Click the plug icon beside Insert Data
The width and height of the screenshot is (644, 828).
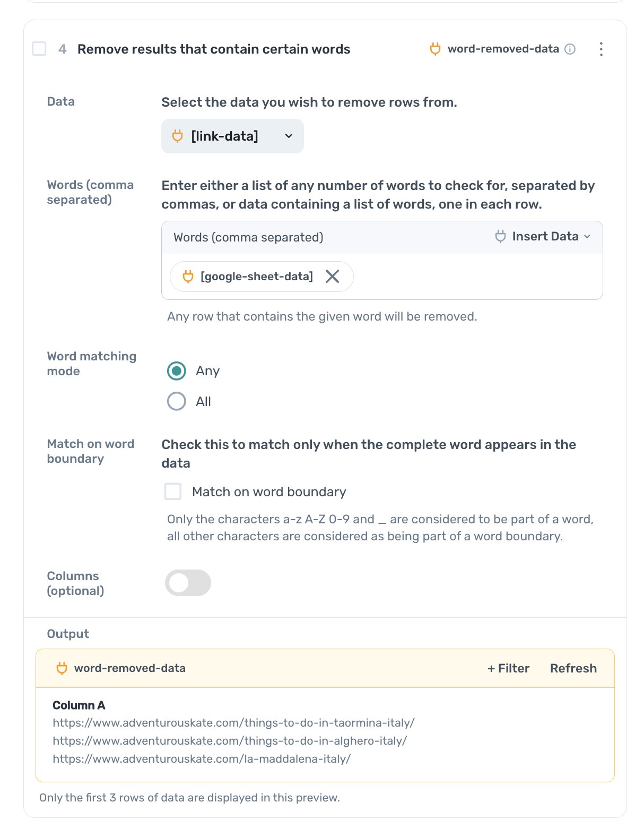pos(500,237)
